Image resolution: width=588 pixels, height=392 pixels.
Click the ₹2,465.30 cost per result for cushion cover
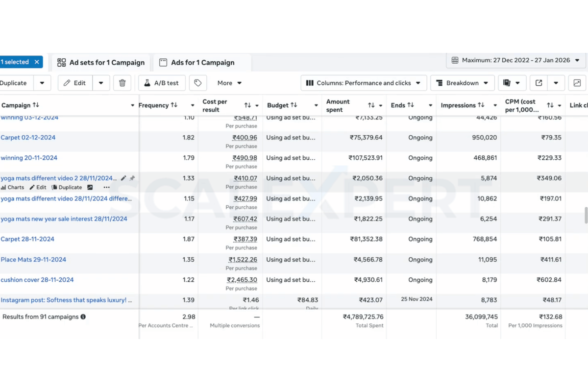pos(242,280)
